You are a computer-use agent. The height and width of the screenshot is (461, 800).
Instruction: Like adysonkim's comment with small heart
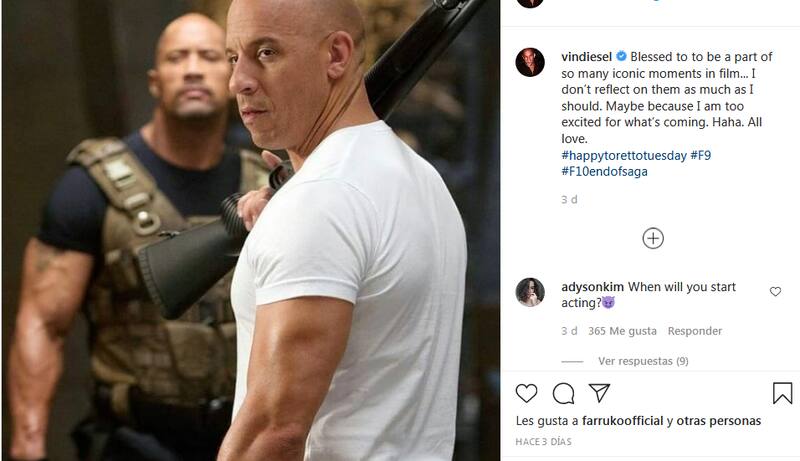point(775,291)
